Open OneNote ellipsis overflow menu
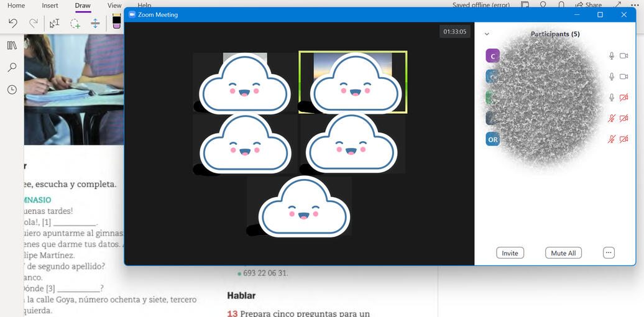The image size is (644, 317). [x=634, y=5]
